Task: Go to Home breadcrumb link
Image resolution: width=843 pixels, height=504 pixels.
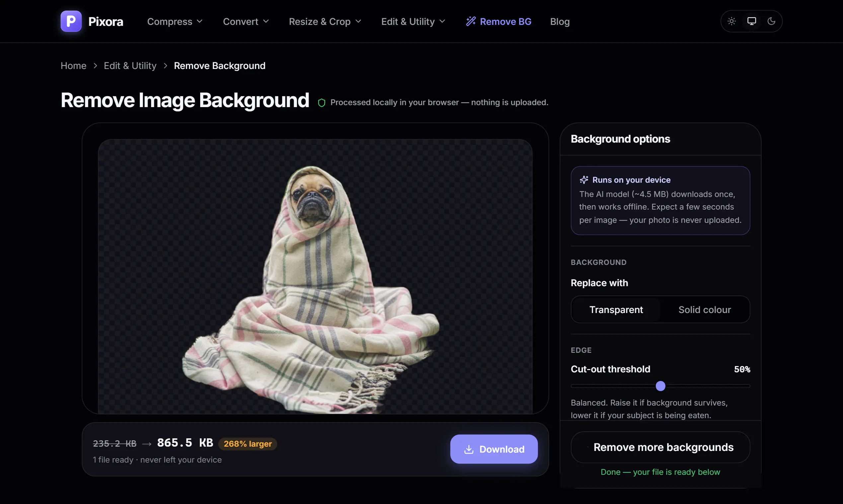Action: click(x=73, y=66)
